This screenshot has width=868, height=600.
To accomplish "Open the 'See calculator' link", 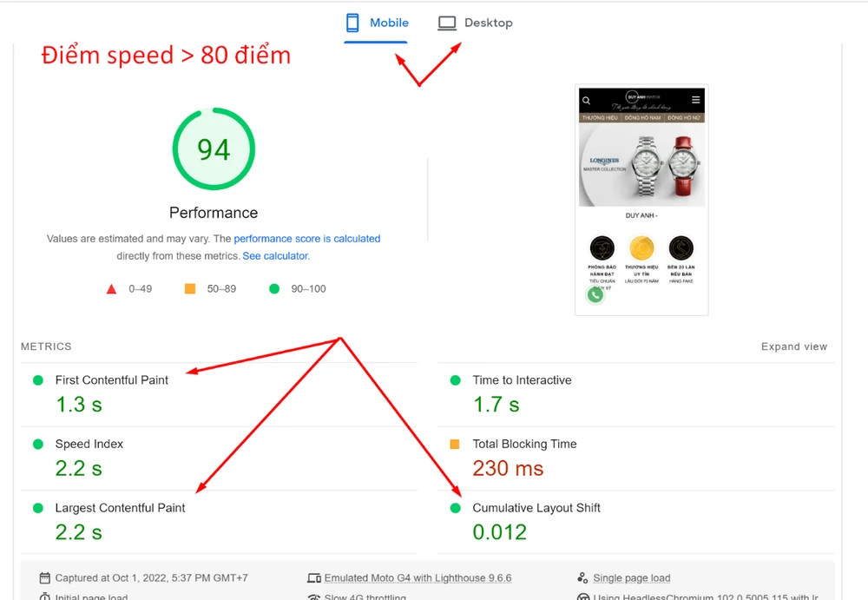I will (275, 256).
